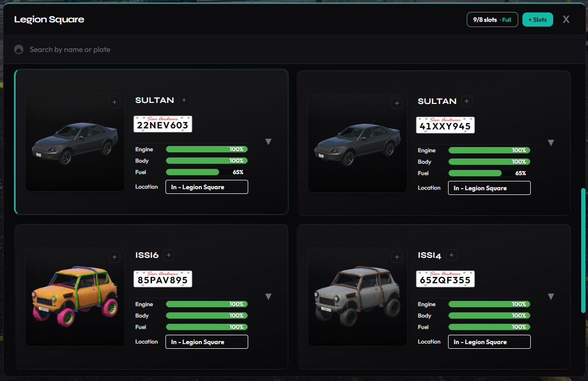Click plus icon on ISSI6 vehicle image
This screenshot has width=588, height=381.
114,257
